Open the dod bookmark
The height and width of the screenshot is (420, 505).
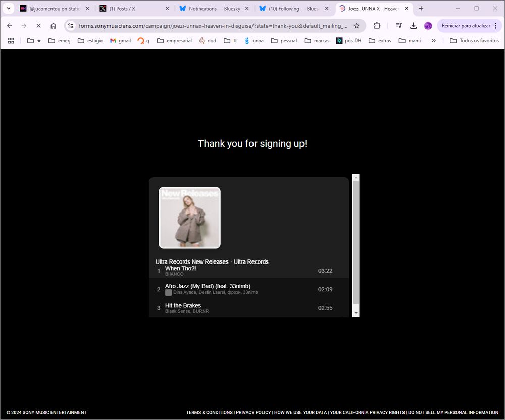click(x=208, y=41)
